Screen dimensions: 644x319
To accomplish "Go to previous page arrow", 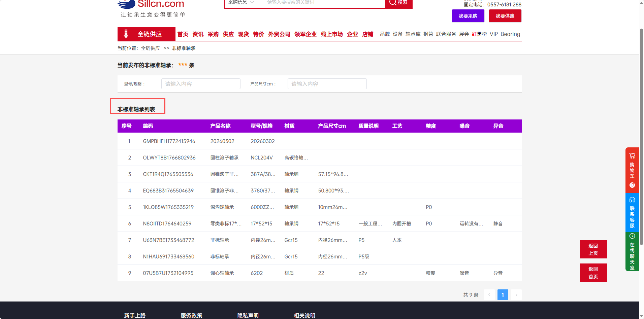I will [x=489, y=295].
